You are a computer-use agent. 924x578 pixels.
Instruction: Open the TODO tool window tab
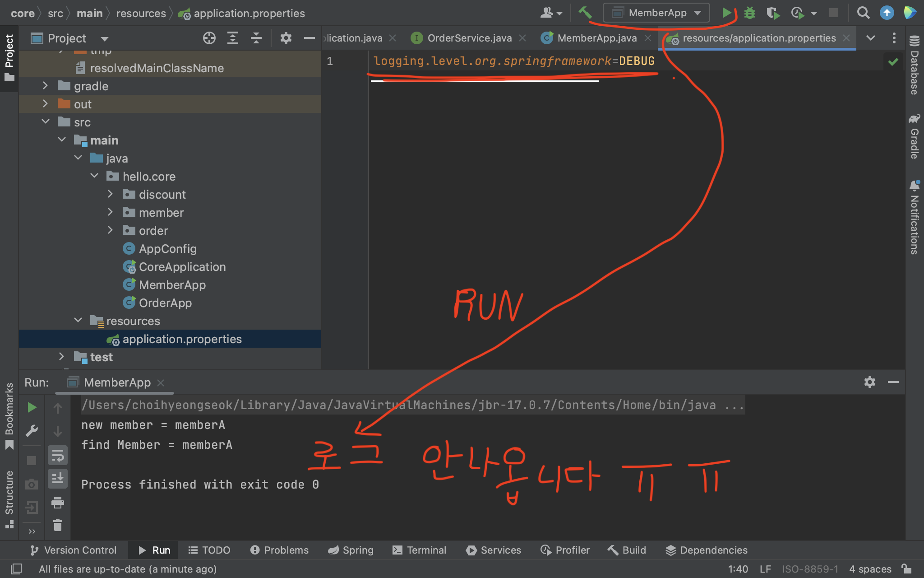coord(209,550)
